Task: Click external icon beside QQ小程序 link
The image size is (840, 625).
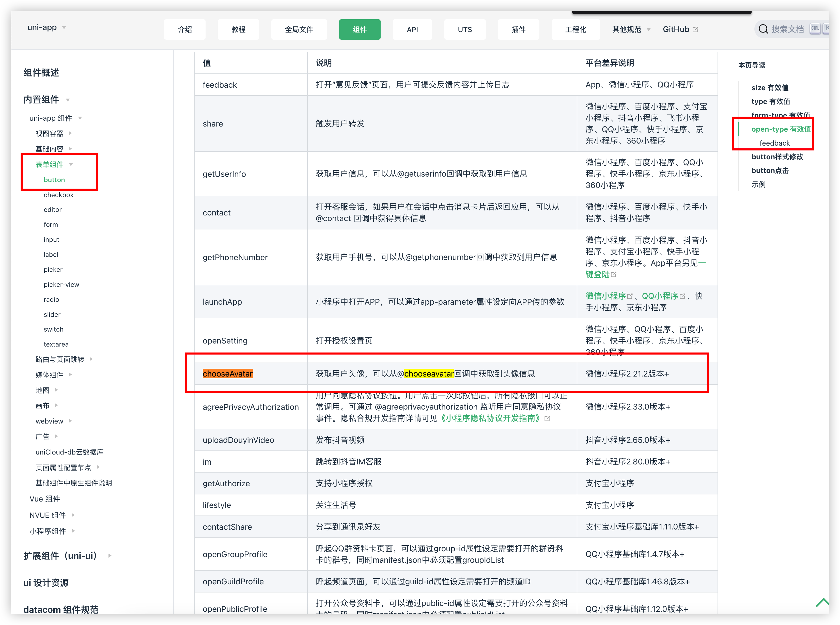Action: 682,296
